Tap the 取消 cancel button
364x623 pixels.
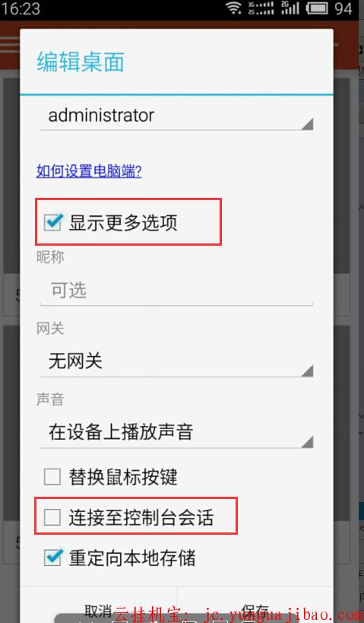[99, 610]
